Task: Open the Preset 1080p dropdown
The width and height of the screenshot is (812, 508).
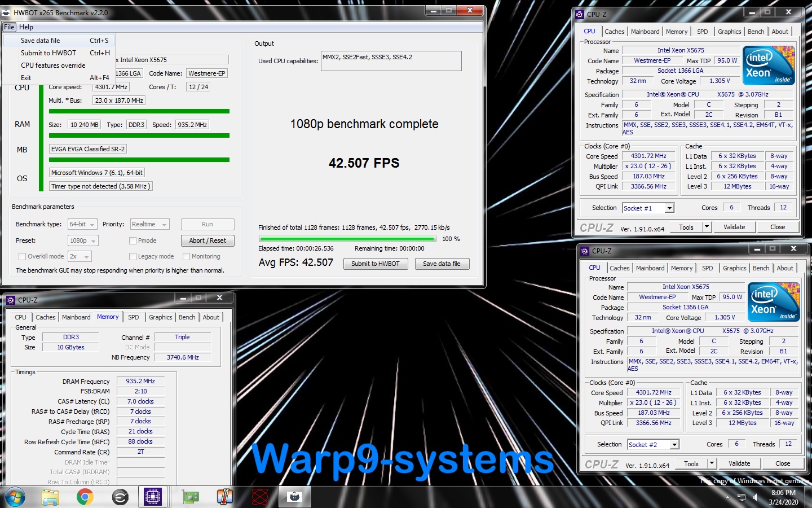Action: pyautogui.click(x=83, y=240)
